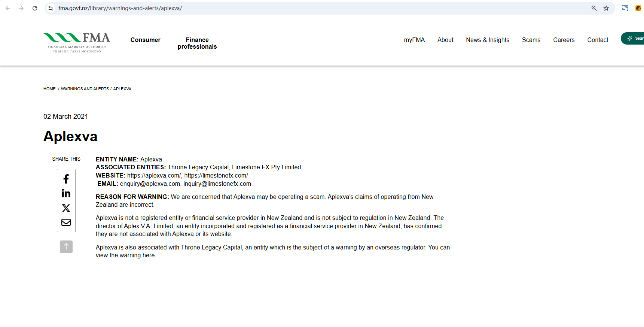This screenshot has height=327, width=644.
Task: Open the Finance professionals menu
Action: point(197,43)
